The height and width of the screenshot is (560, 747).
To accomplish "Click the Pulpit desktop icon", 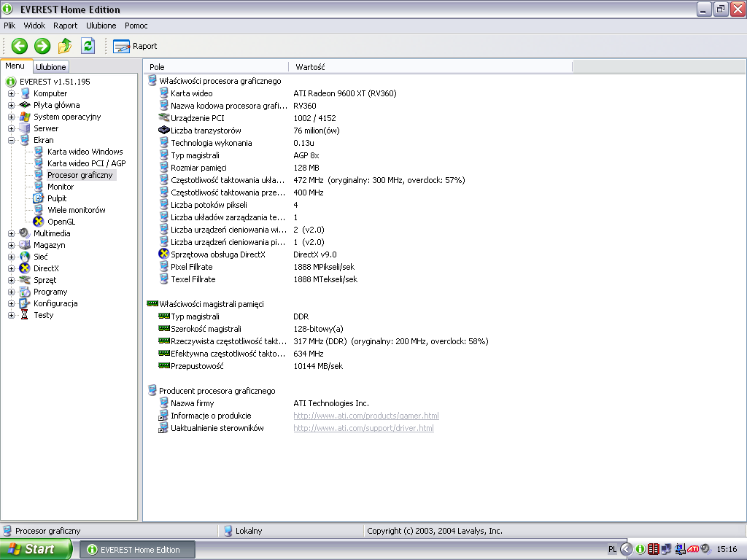I will pyautogui.click(x=39, y=198).
